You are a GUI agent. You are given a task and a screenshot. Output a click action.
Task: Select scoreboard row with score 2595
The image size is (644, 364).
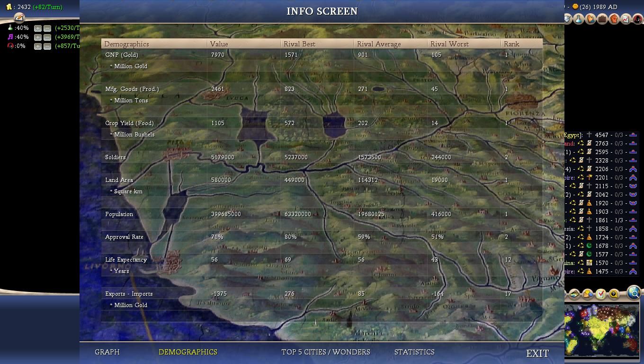(x=601, y=152)
